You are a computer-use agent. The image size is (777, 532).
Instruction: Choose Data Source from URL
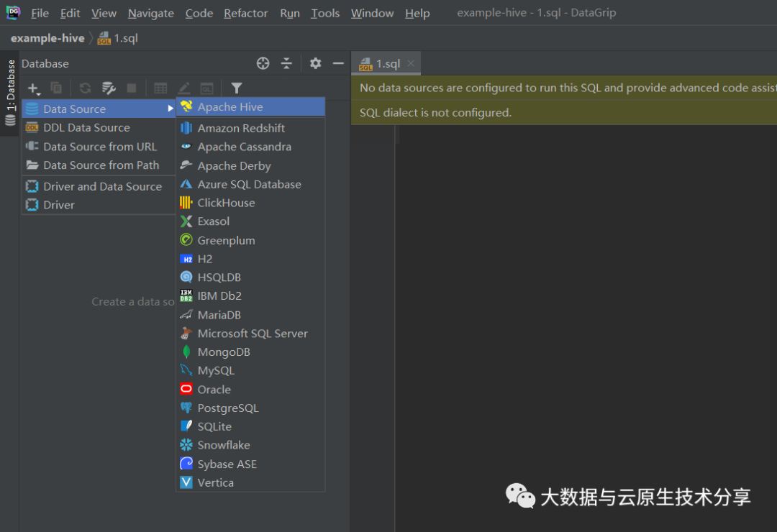coord(99,147)
